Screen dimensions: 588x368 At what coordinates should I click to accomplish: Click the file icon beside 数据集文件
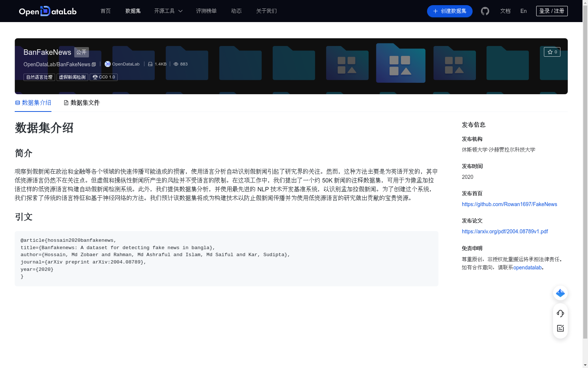click(66, 103)
